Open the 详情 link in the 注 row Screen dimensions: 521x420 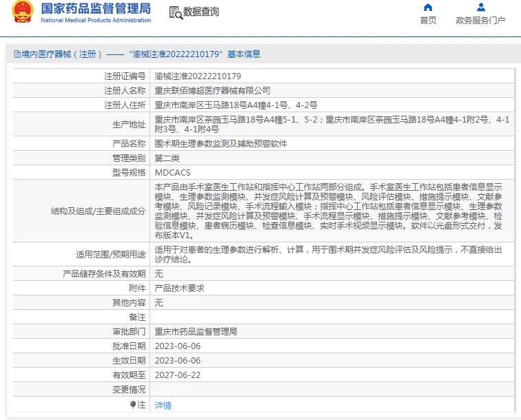163,406
